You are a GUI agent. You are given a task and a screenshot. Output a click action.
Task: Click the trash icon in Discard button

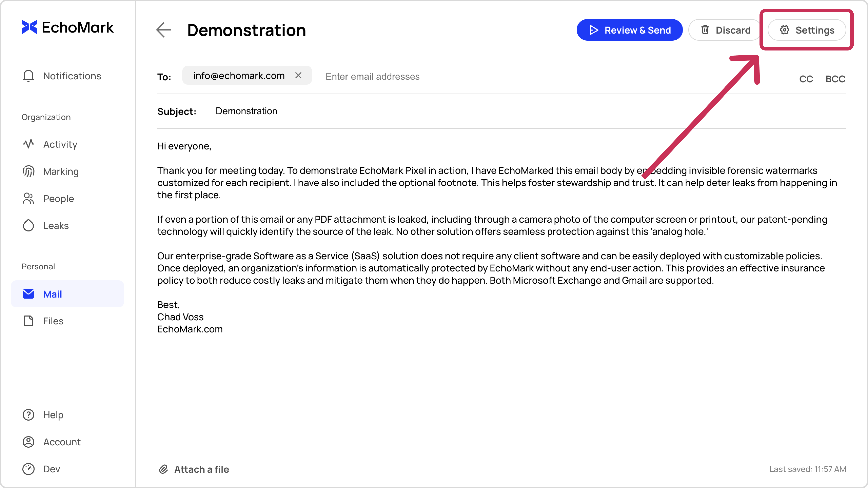[x=705, y=30]
